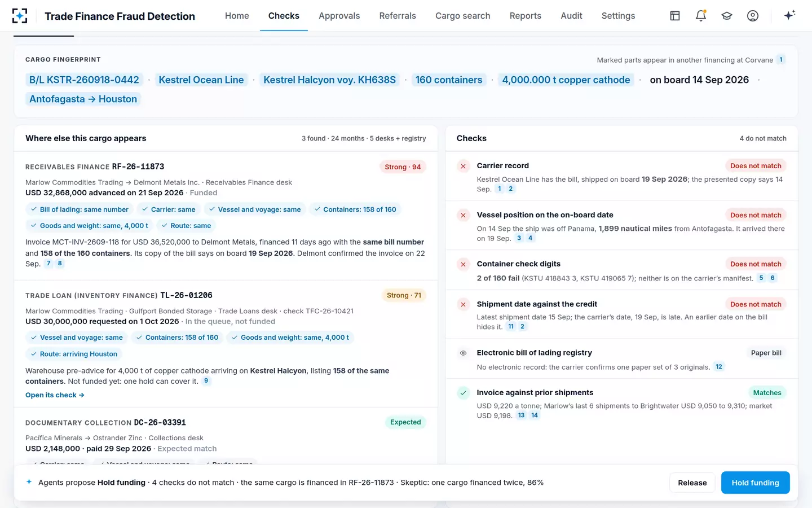Screen dimensions: 812x508
Task: Click the red X beside Shipment date check
Action: (463, 304)
